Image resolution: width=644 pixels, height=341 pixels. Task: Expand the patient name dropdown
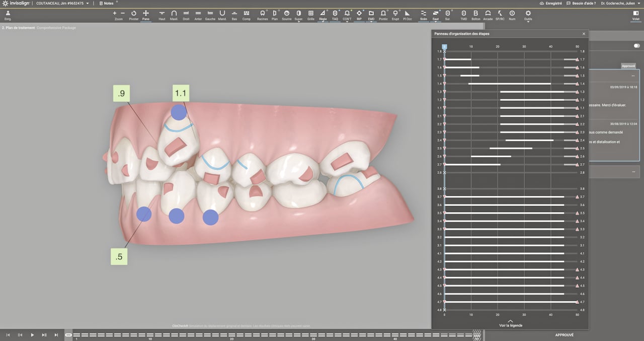pos(87,3)
